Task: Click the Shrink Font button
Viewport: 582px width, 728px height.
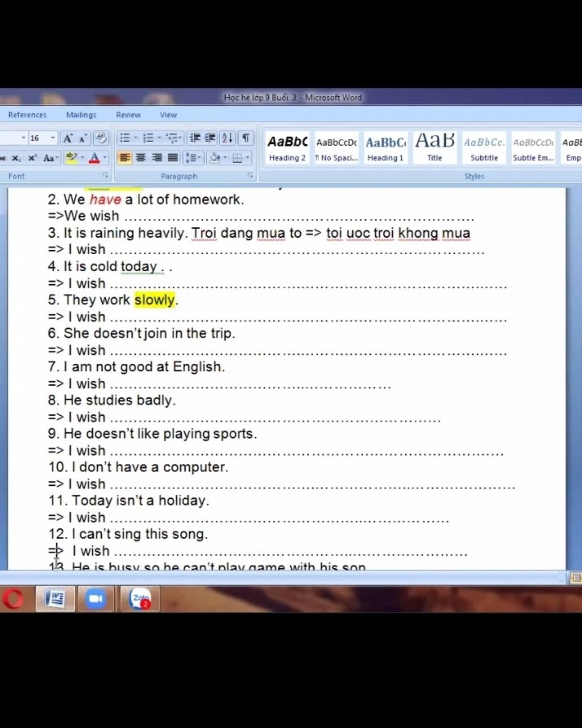Action: [x=82, y=138]
